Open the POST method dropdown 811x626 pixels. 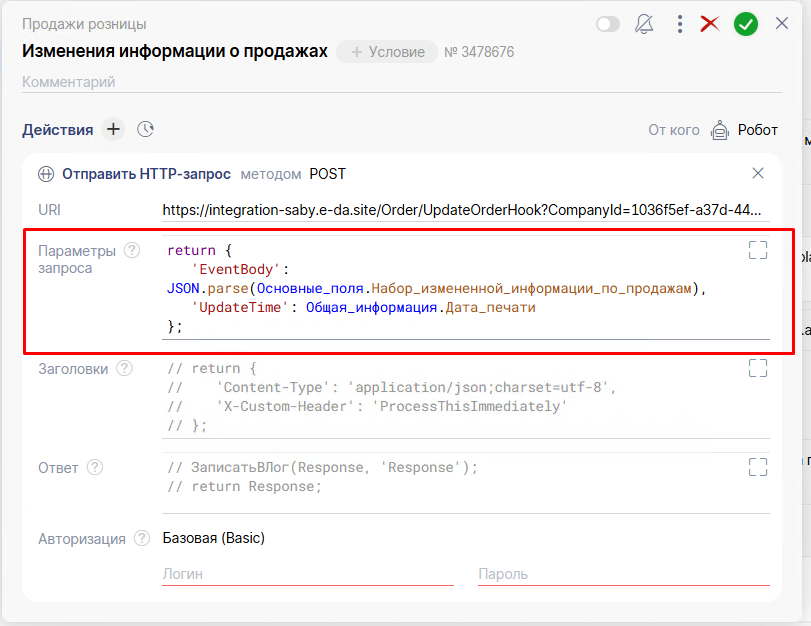[x=327, y=174]
